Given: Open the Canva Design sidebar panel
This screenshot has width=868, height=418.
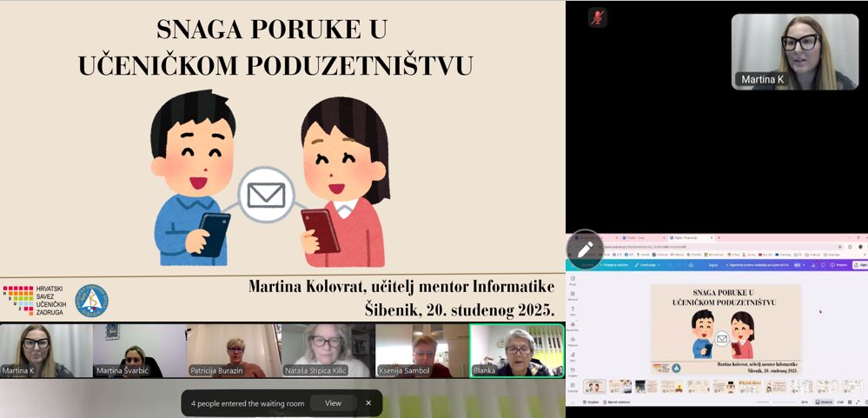Looking at the screenshot, I should tap(573, 280).
